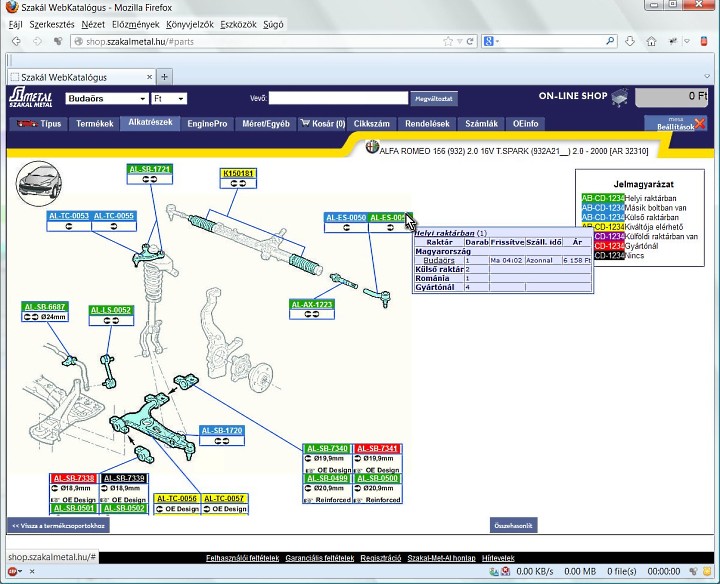Click the Megváltoztat button
Image resolution: width=720 pixels, height=584 pixels.
(x=433, y=99)
